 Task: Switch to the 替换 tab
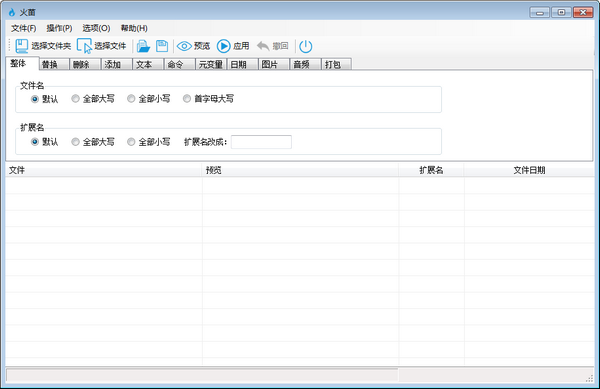[54, 64]
